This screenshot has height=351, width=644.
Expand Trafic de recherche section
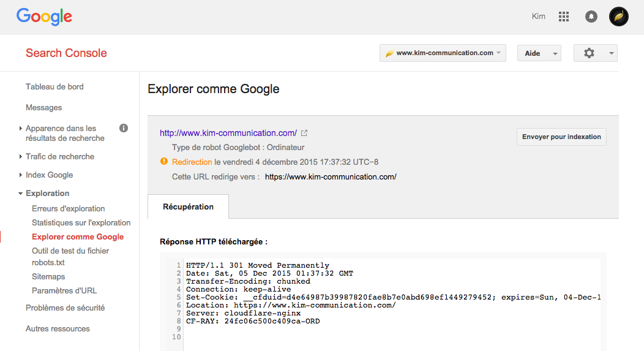59,157
